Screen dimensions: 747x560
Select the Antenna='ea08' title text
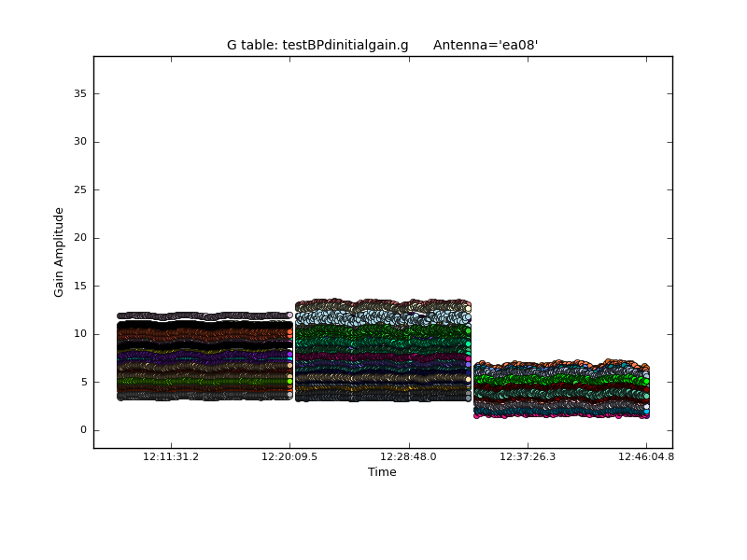[486, 45]
